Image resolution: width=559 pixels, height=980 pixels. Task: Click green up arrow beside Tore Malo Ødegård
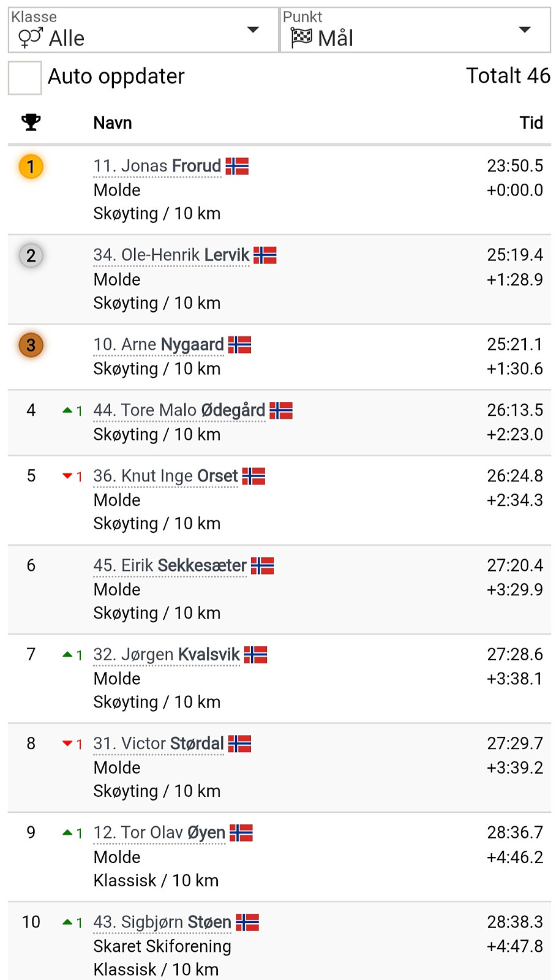click(x=67, y=410)
